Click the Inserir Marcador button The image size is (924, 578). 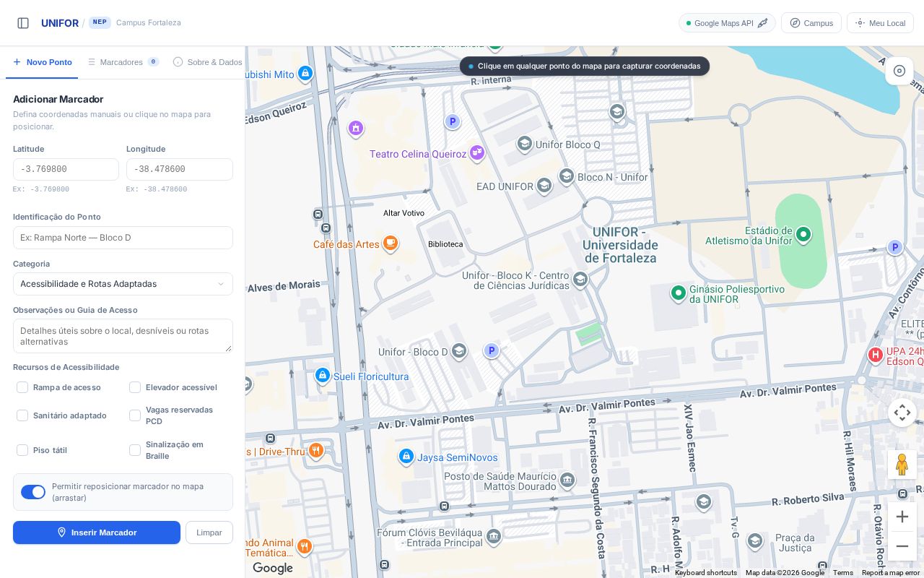tap(97, 532)
